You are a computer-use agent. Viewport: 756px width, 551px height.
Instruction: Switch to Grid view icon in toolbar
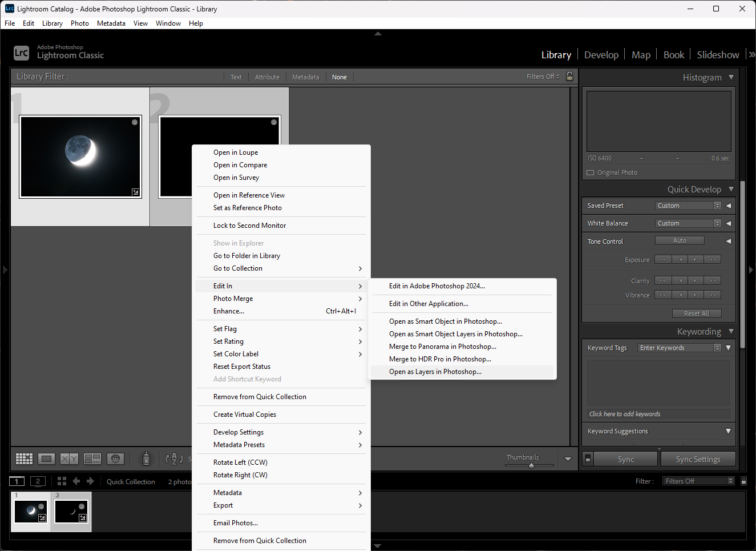pyautogui.click(x=24, y=459)
